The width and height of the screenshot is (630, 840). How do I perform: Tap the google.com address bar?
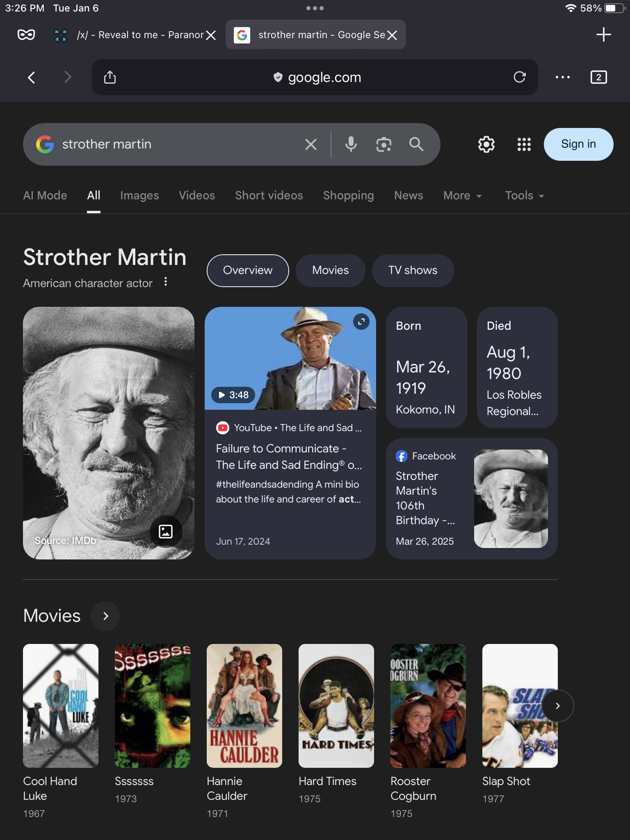coord(315,77)
